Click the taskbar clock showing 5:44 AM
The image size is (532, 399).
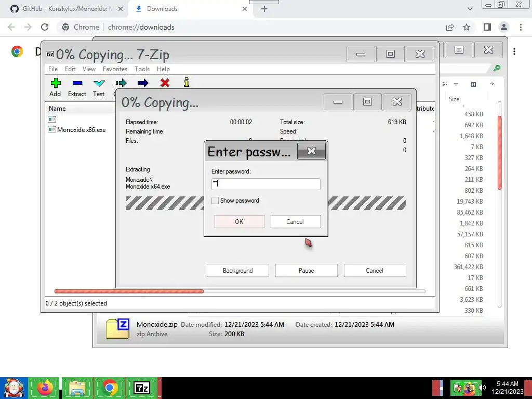coord(507,388)
